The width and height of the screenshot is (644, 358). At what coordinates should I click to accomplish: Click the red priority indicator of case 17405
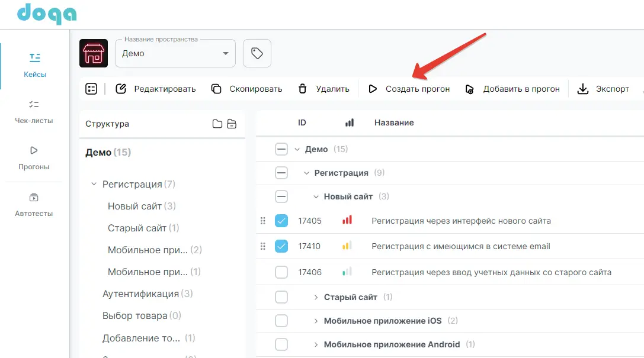(347, 220)
